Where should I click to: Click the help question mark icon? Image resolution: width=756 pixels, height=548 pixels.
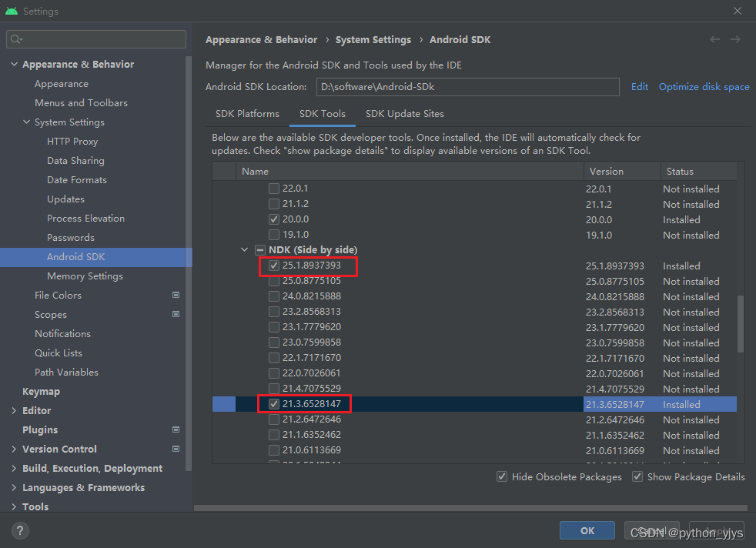(x=19, y=530)
